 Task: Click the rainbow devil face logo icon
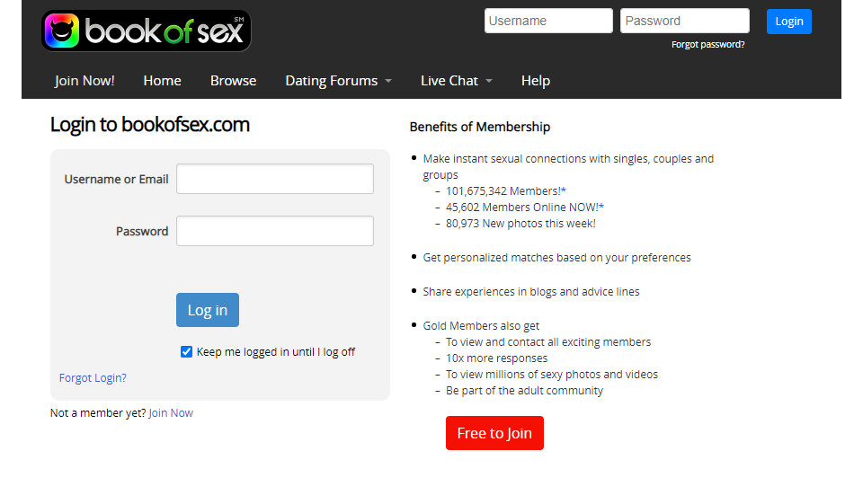(61, 31)
